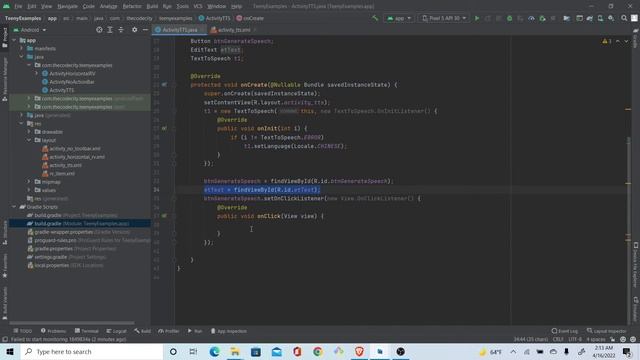The image size is (640, 360).
Task: Run the app with the green play icon
Action: point(476,18)
